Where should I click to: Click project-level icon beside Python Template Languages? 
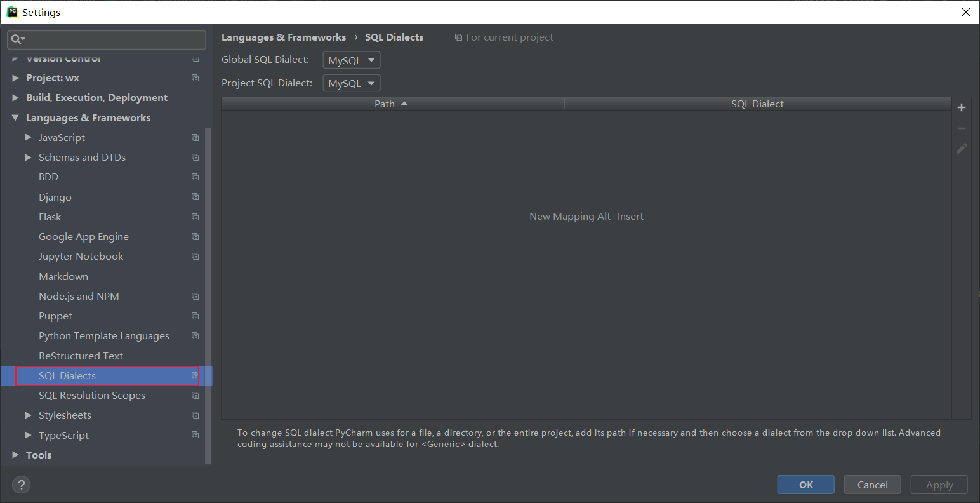pos(195,336)
